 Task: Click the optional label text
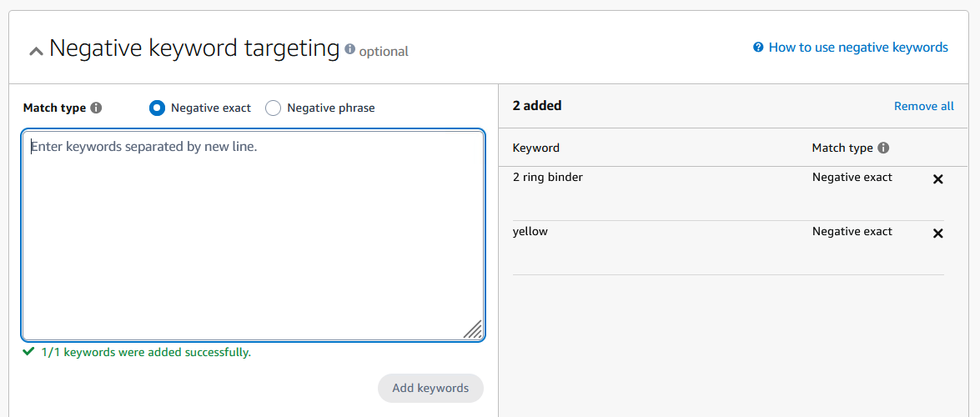pyautogui.click(x=383, y=51)
